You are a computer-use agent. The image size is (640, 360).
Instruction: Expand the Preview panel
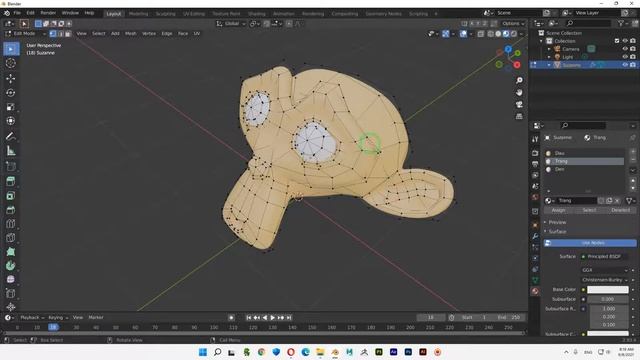557,222
